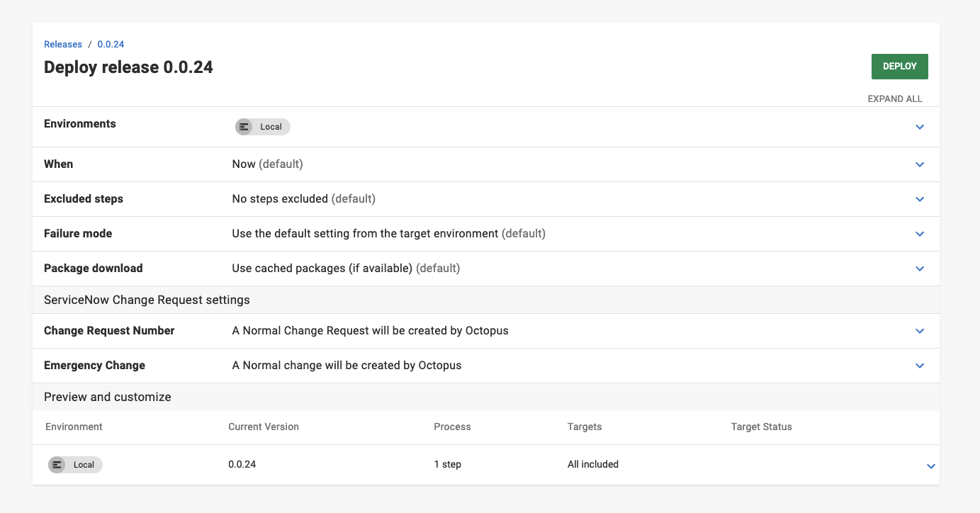Click the DEPLOY button
The height and width of the screenshot is (513, 980).
(x=899, y=66)
